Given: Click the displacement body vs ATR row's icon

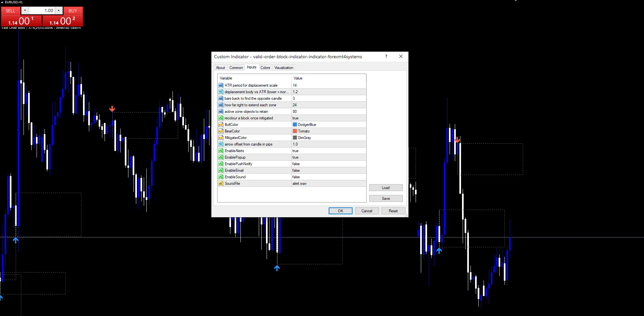Looking at the screenshot, I should (x=221, y=92).
